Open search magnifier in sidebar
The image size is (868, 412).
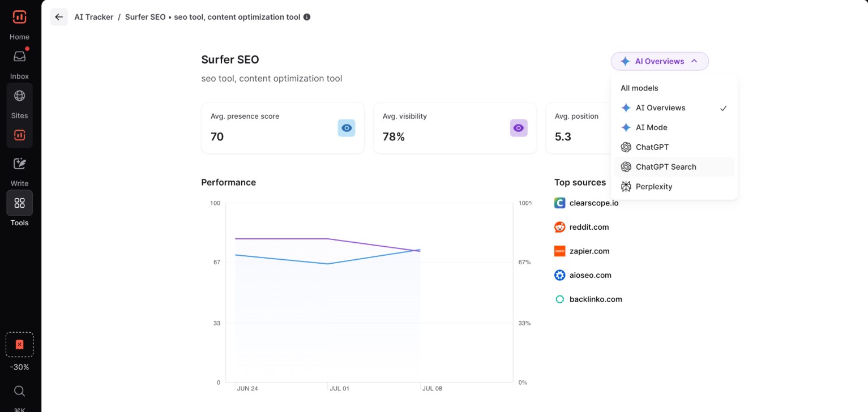pyautogui.click(x=19, y=391)
